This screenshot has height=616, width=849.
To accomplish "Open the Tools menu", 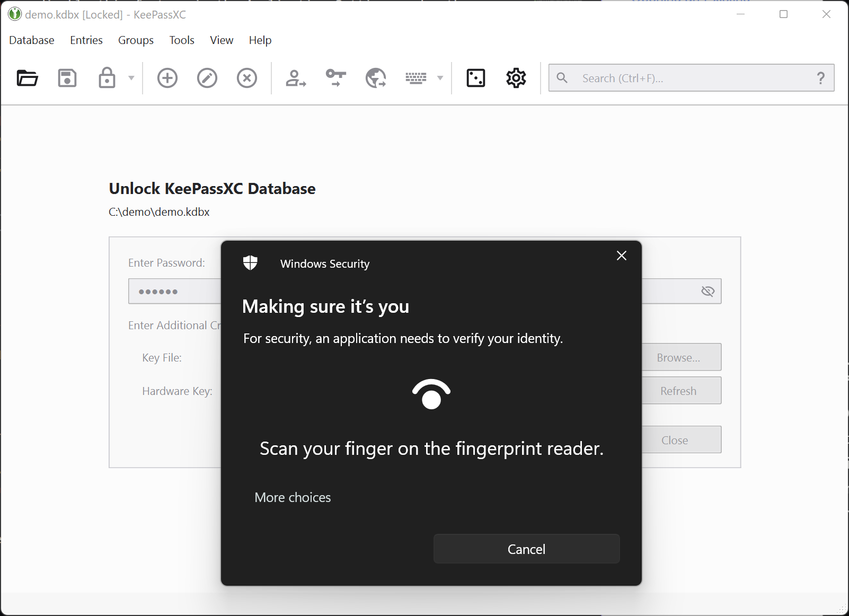I will [182, 40].
